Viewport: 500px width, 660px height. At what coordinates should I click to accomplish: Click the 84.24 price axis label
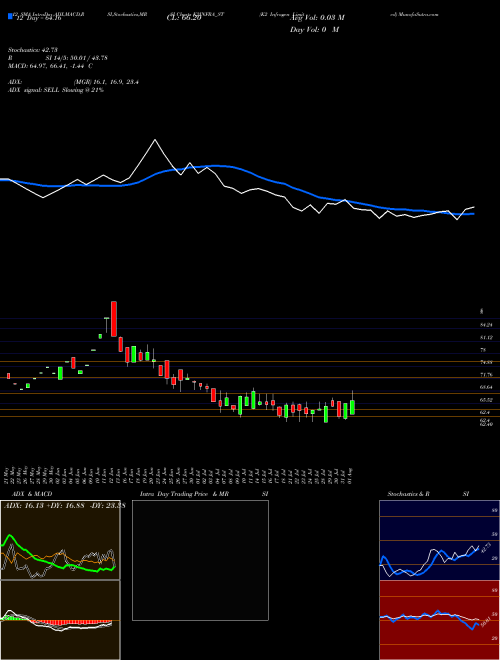[x=486, y=325]
